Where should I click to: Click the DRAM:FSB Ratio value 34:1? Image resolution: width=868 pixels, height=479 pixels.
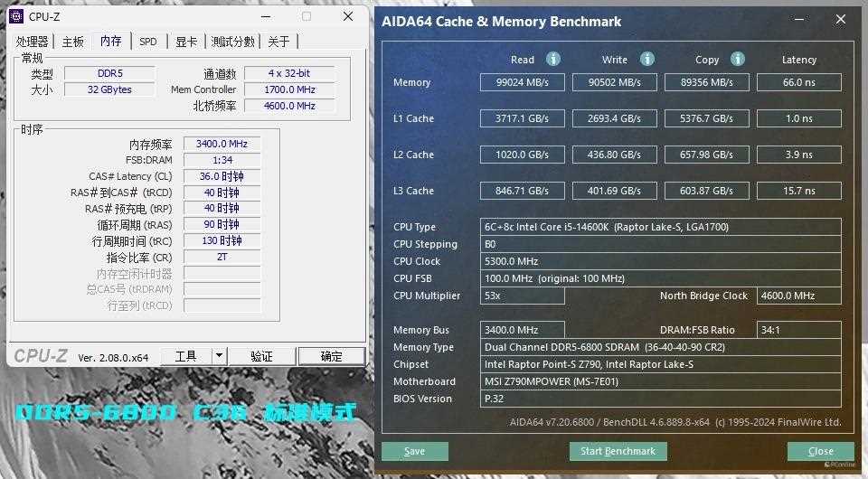798,330
